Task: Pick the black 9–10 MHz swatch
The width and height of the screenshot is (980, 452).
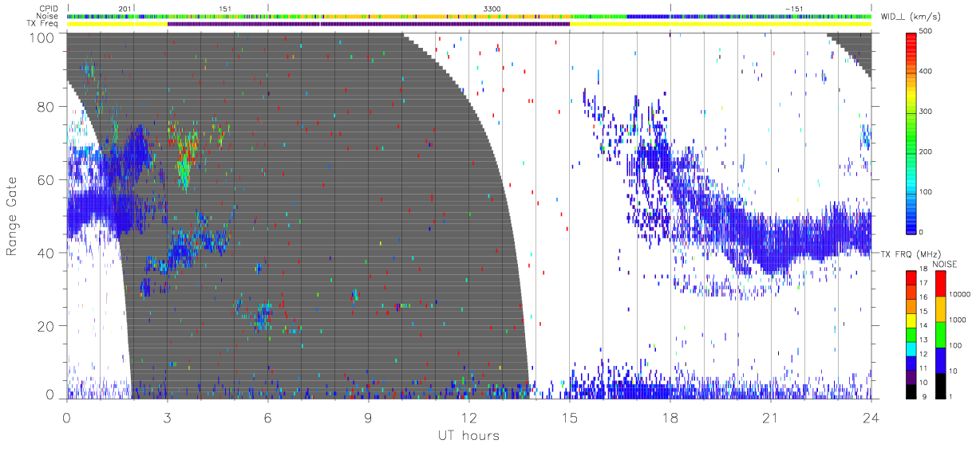Action: [x=911, y=391]
